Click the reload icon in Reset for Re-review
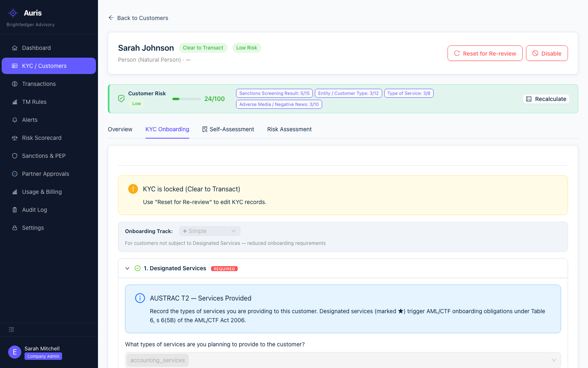 (x=457, y=53)
